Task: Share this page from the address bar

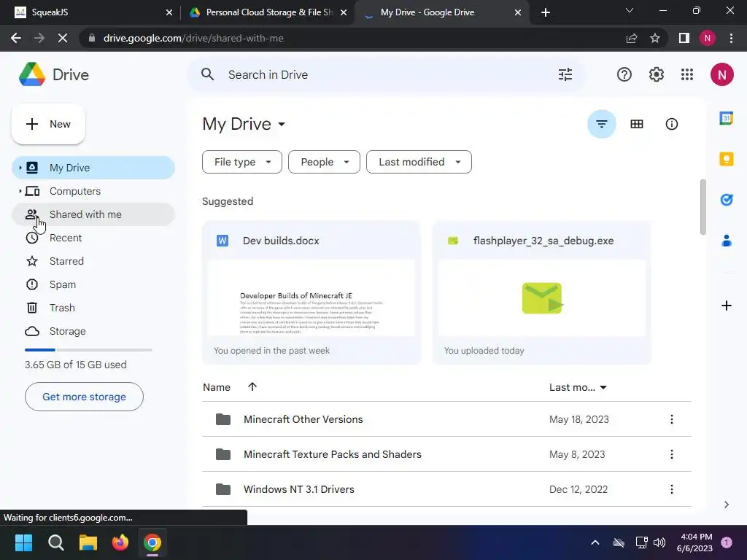Action: click(x=632, y=38)
